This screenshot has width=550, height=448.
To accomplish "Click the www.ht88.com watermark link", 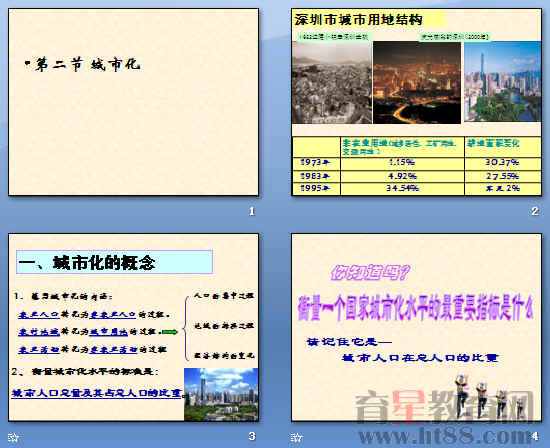I will point(445,436).
